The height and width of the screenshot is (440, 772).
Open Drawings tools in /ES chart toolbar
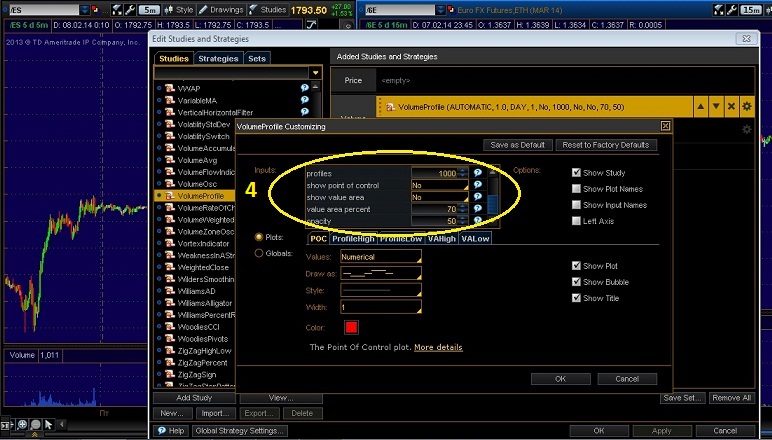click(x=221, y=9)
